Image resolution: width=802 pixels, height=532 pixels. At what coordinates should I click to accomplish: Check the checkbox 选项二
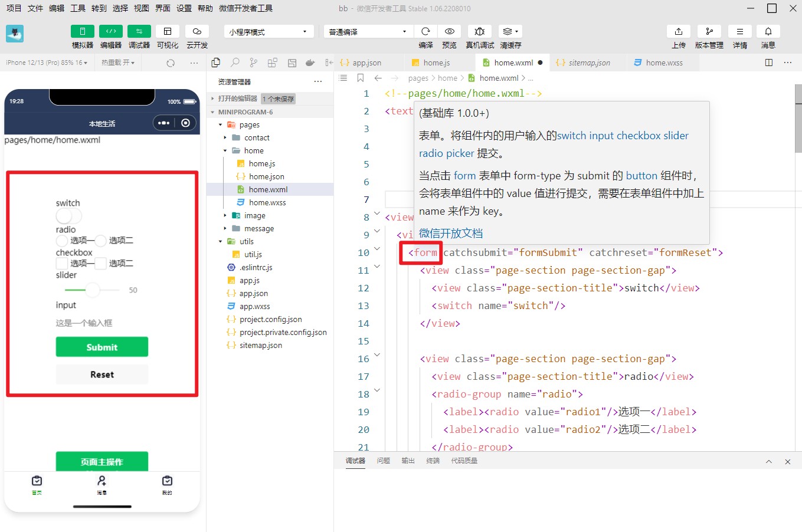point(101,263)
